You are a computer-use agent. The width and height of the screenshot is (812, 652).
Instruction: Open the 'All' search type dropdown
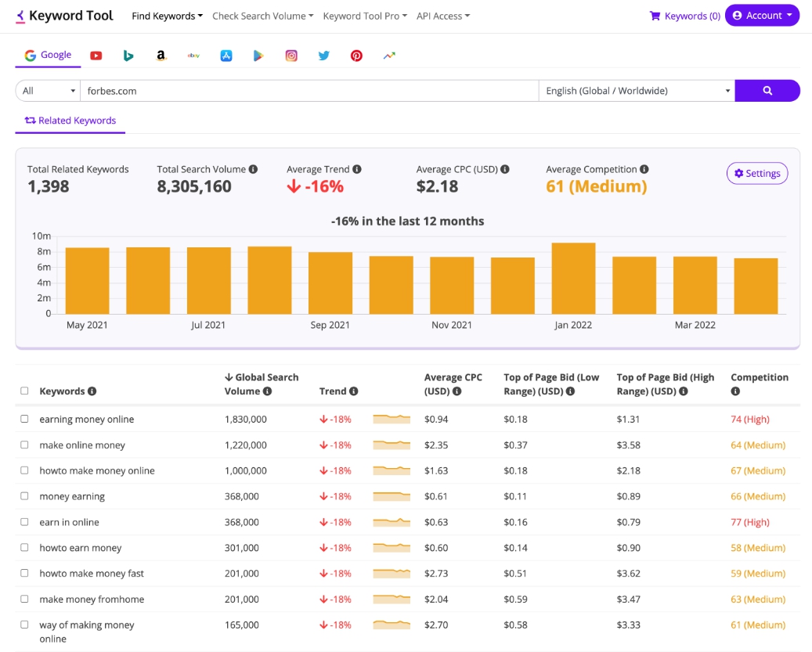click(x=48, y=91)
